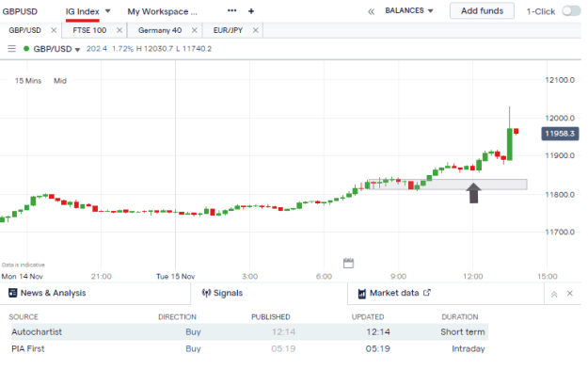Click the Tue 15 Nov date label
The width and height of the screenshot is (588, 370).
176,277
